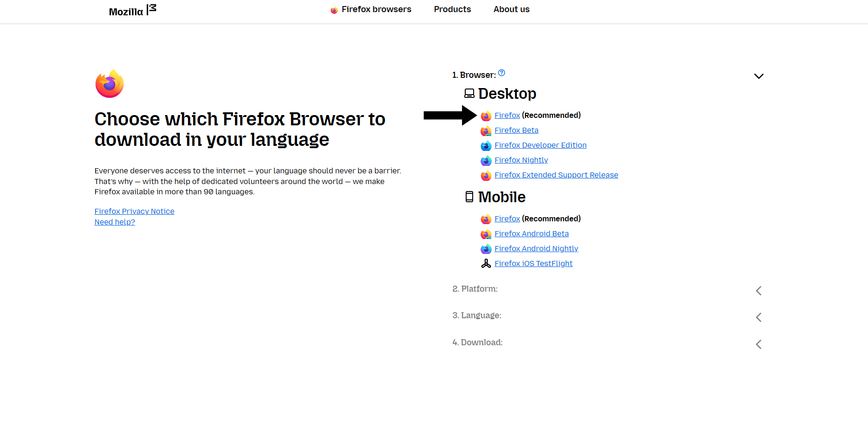Click the Firefox Developer Edition icon

point(486,145)
